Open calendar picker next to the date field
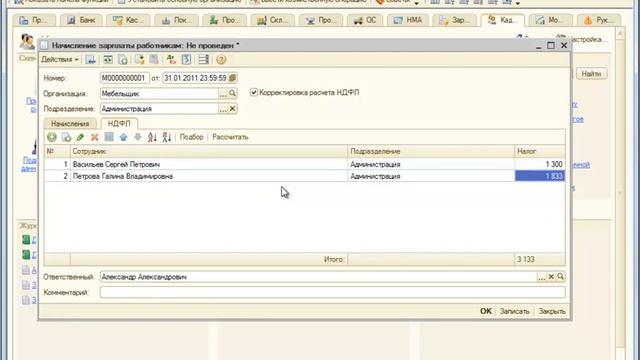 pyautogui.click(x=232, y=78)
